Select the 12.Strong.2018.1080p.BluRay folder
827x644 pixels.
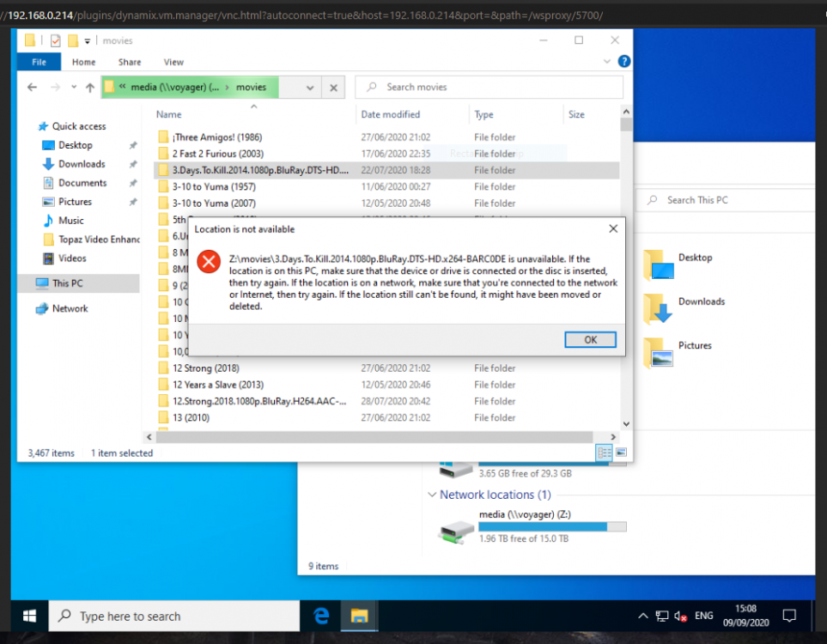[x=259, y=401]
